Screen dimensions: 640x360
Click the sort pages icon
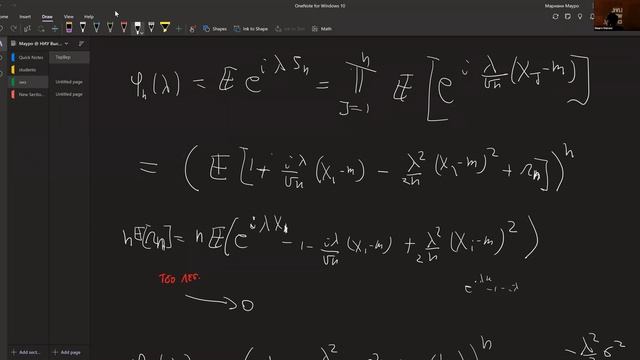click(x=81, y=43)
